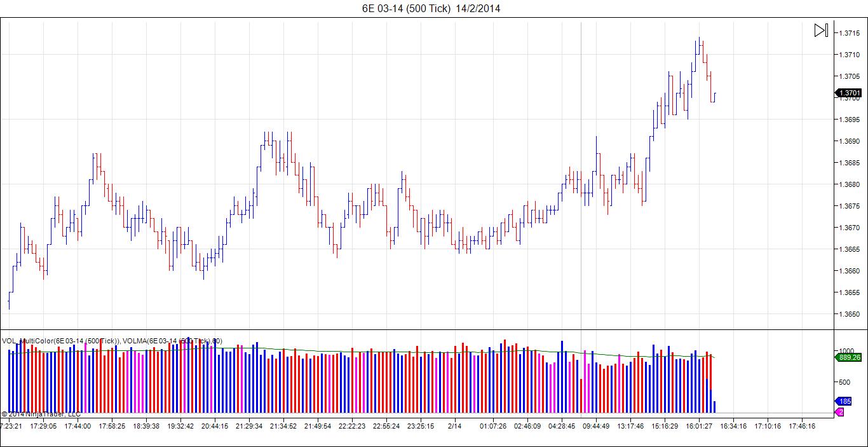Click the 15:16:29 time axis label
This screenshot has height=447, width=868.
point(665,426)
